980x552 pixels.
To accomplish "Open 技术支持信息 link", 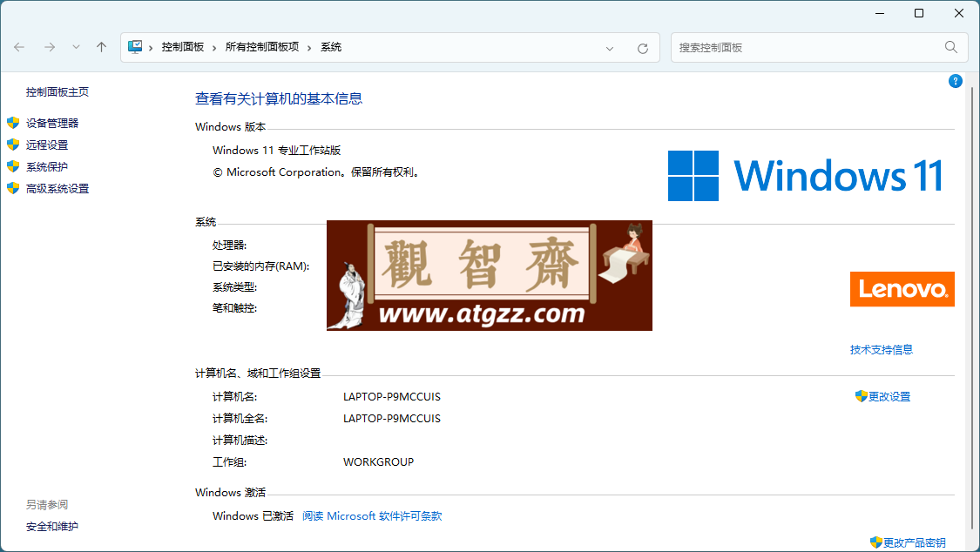I will (882, 350).
